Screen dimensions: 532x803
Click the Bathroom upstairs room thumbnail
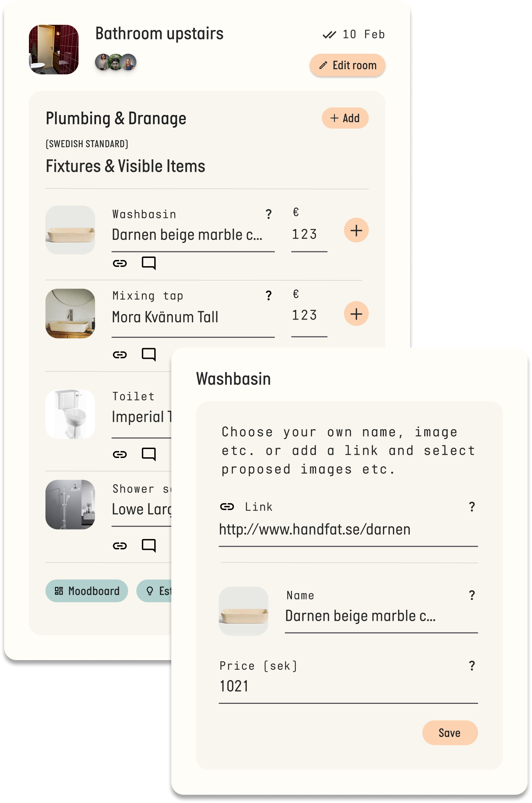pos(54,50)
